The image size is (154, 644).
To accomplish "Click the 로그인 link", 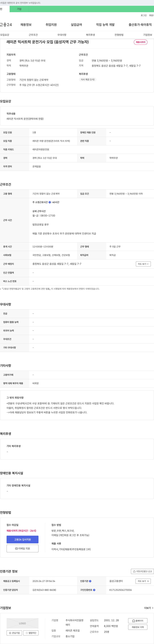I will click(143, 15).
